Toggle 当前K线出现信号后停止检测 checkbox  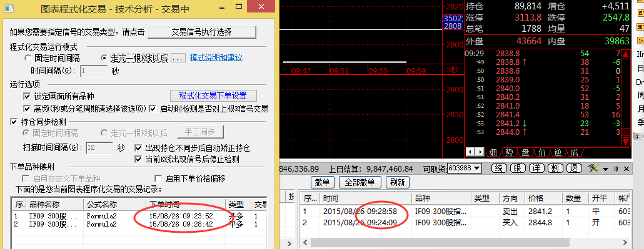coord(139,159)
